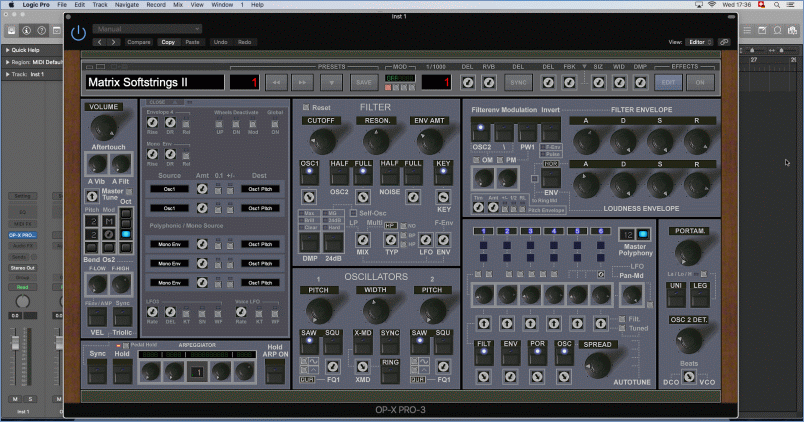Open Spotlight search in menu bar

coord(777,5)
